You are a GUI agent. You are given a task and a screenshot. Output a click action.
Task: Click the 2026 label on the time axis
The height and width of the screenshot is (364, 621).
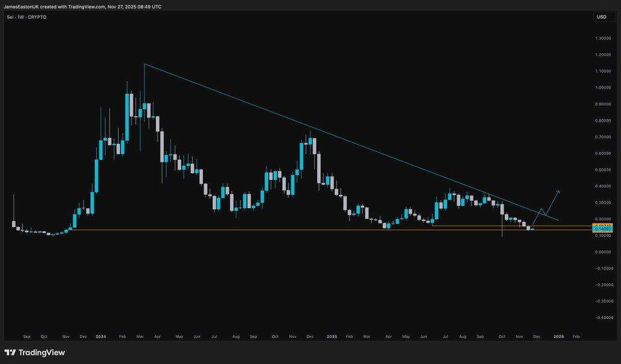(558, 337)
